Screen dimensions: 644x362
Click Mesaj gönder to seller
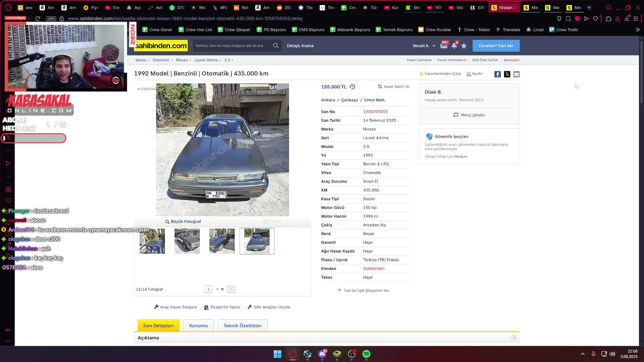(469, 115)
